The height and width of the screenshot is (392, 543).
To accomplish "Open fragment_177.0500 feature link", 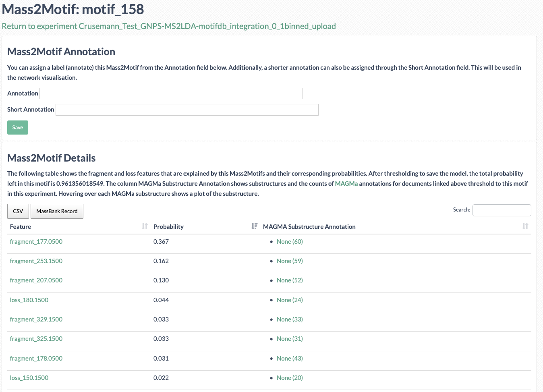I will click(x=36, y=241).
